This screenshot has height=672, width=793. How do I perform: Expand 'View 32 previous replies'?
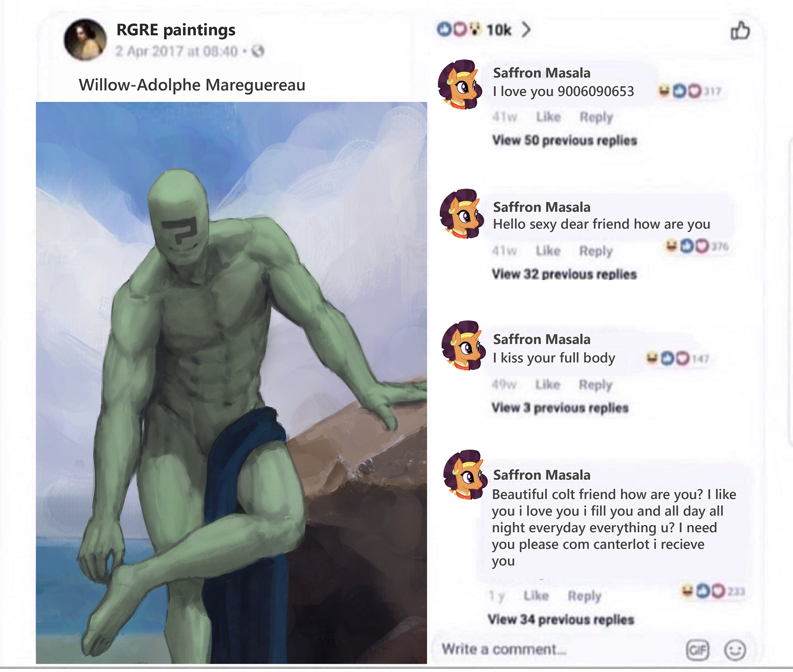click(x=564, y=274)
